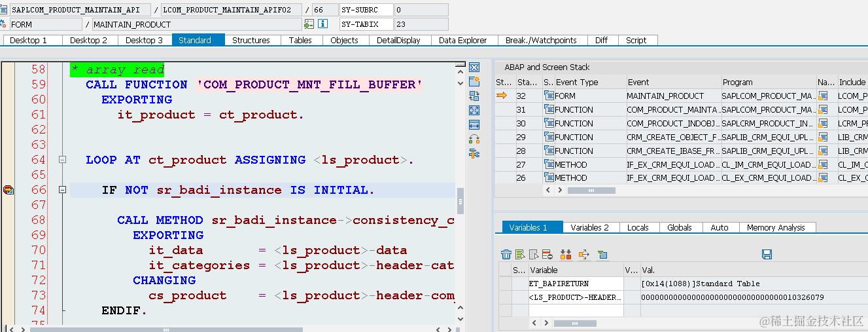Viewport: 868px width, 332px height.
Task: Click the second variables toolbar icon beside the trash
Action: [x=520, y=254]
